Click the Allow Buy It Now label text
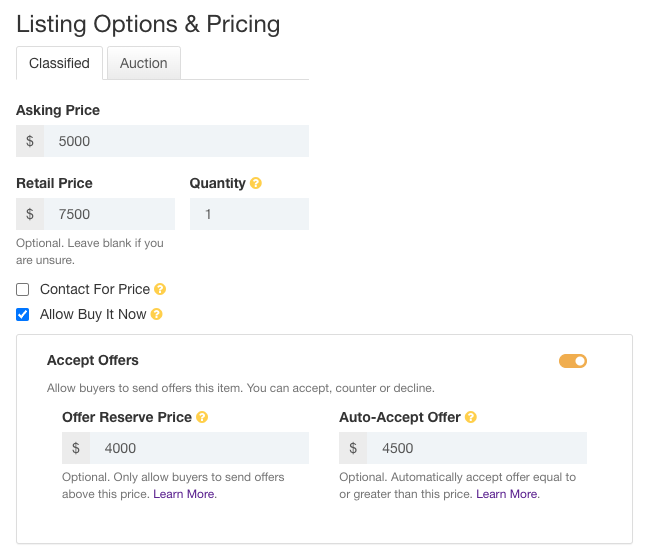The width and height of the screenshot is (646, 559). 93,314
